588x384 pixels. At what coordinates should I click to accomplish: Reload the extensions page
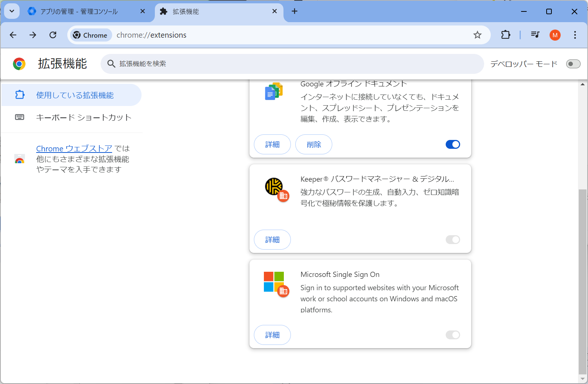53,35
